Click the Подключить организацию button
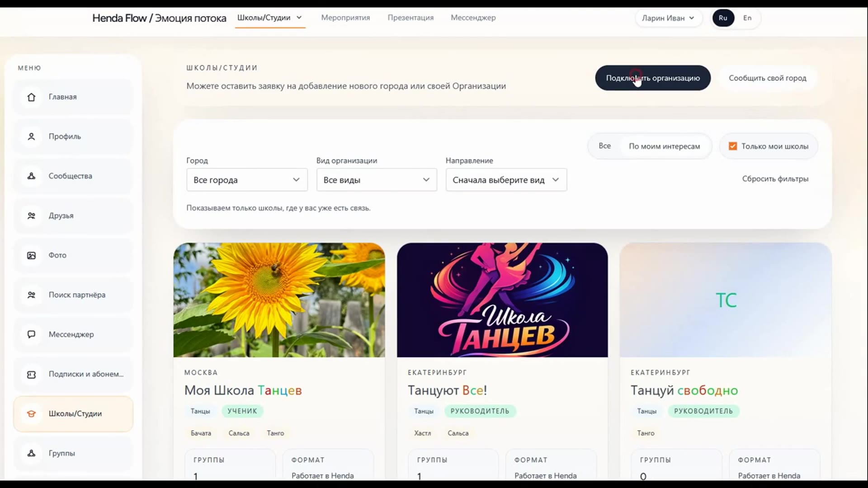 pos(653,78)
